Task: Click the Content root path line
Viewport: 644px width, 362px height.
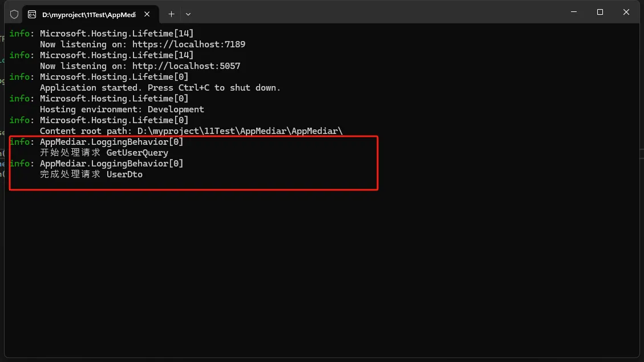Action: pyautogui.click(x=191, y=131)
